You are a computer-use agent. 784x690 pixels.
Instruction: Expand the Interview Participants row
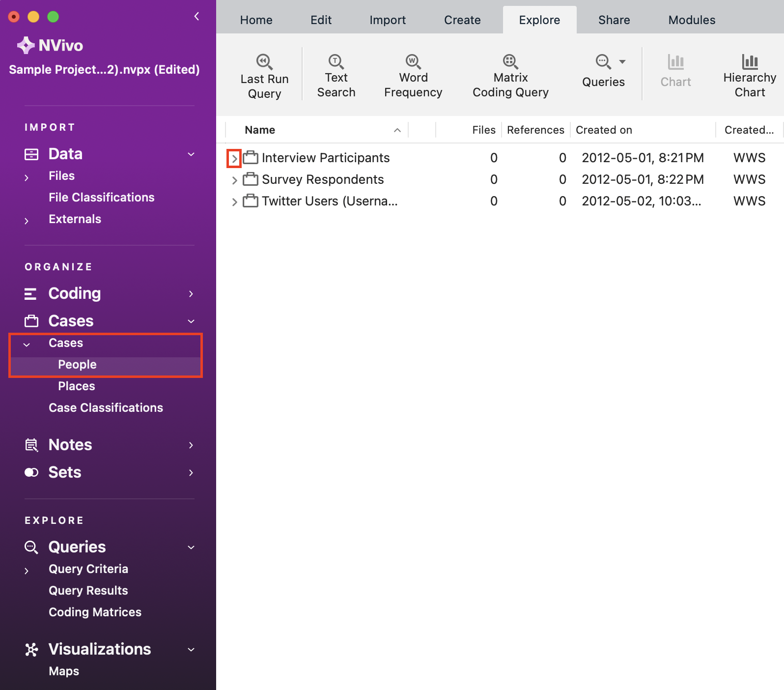[234, 159]
